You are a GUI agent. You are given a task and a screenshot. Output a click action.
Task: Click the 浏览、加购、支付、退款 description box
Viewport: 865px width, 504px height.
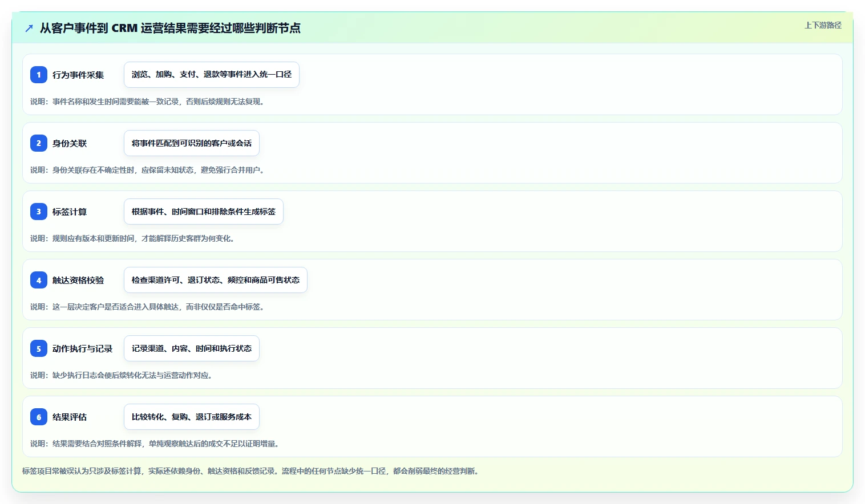point(212,75)
